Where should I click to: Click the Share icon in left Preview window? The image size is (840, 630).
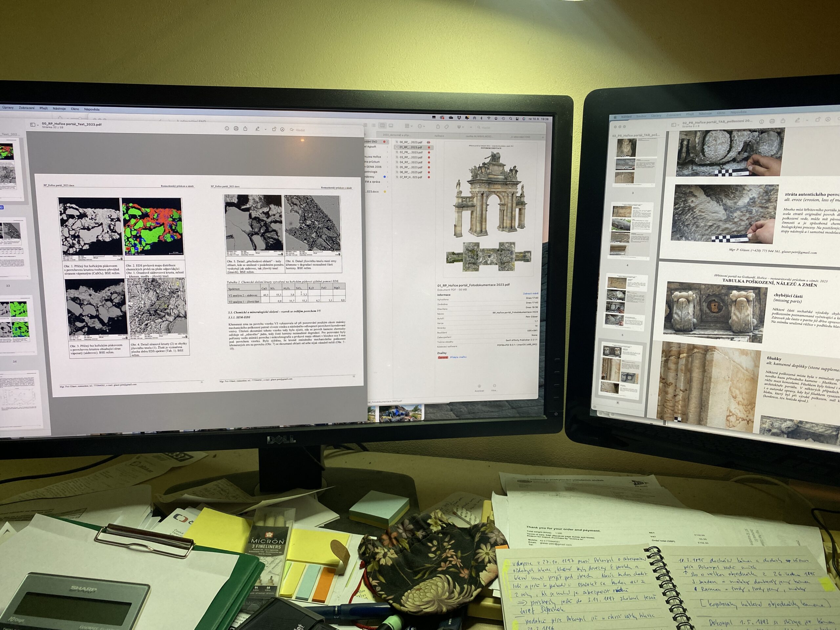[245, 128]
